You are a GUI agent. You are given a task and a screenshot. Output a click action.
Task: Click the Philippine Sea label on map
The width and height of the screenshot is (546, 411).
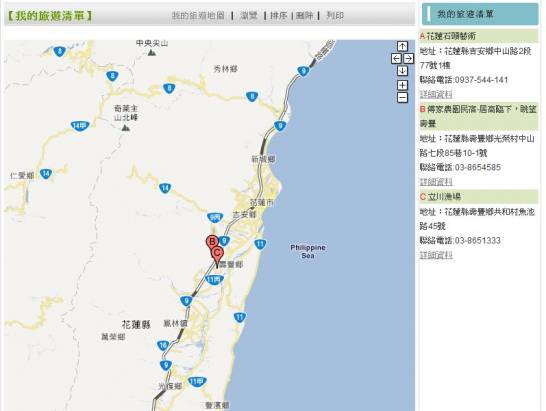[x=308, y=251]
